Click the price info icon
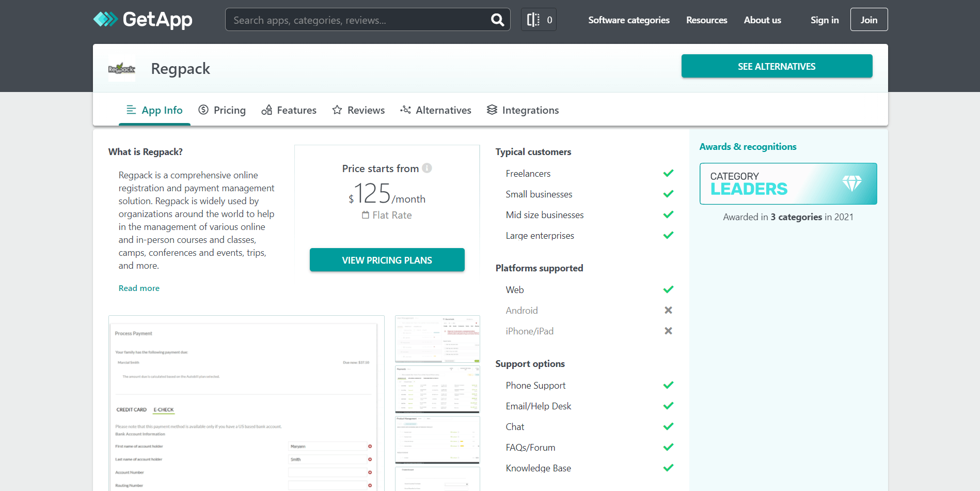980x491 pixels. 427,168
